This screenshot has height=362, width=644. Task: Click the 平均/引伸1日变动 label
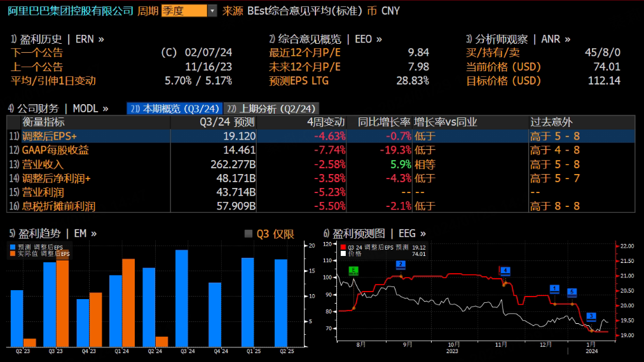53,81
